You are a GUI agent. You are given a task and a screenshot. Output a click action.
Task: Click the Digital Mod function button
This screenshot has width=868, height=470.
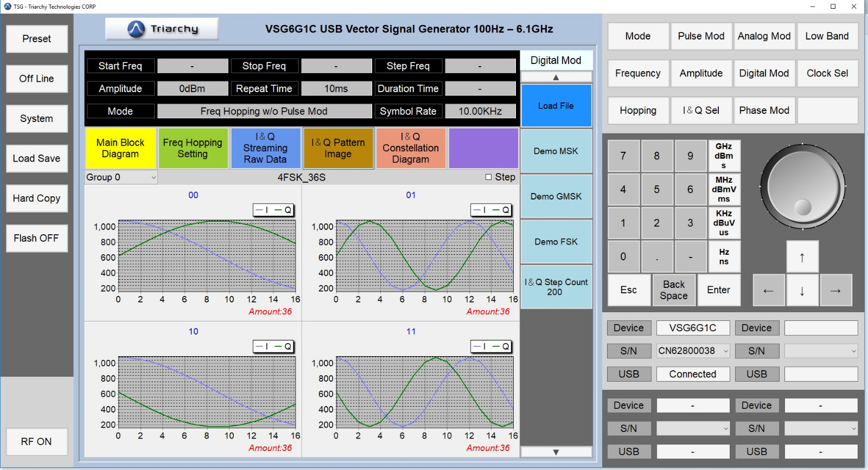[764, 73]
